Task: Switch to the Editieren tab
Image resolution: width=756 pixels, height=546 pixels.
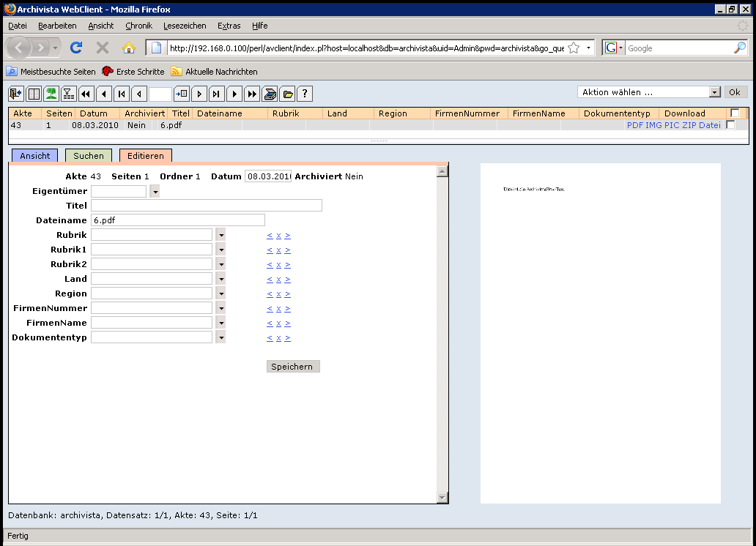Action: tap(146, 156)
